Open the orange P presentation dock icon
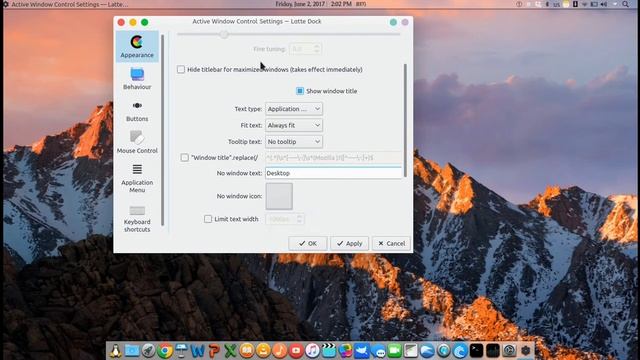 click(x=214, y=351)
